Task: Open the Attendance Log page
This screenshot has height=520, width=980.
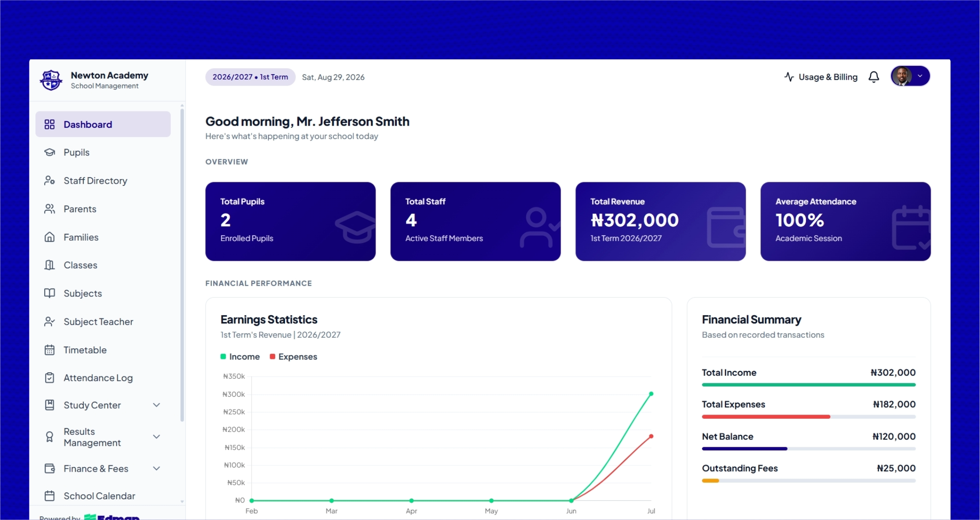Action: point(103,378)
